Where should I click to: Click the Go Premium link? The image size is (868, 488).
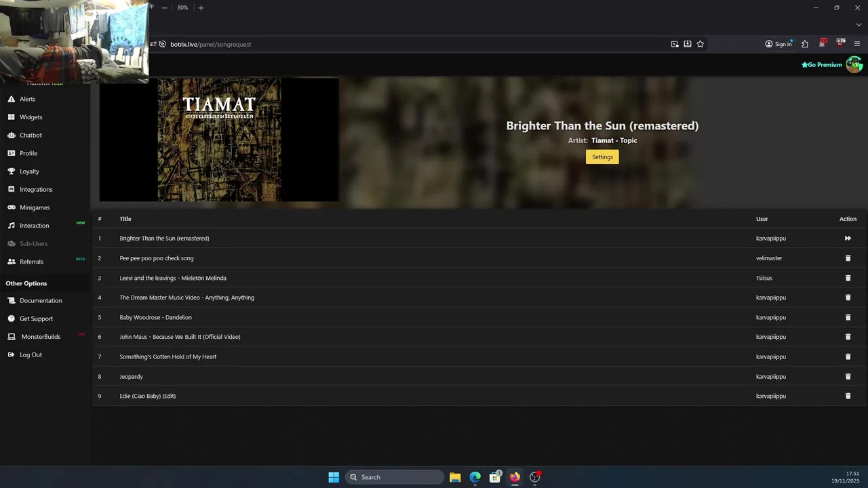tap(821, 65)
